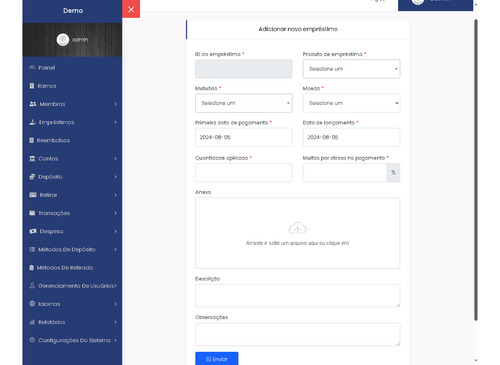Click the Demo brand title
Viewport: 500px width, 365px height.
pos(73,11)
